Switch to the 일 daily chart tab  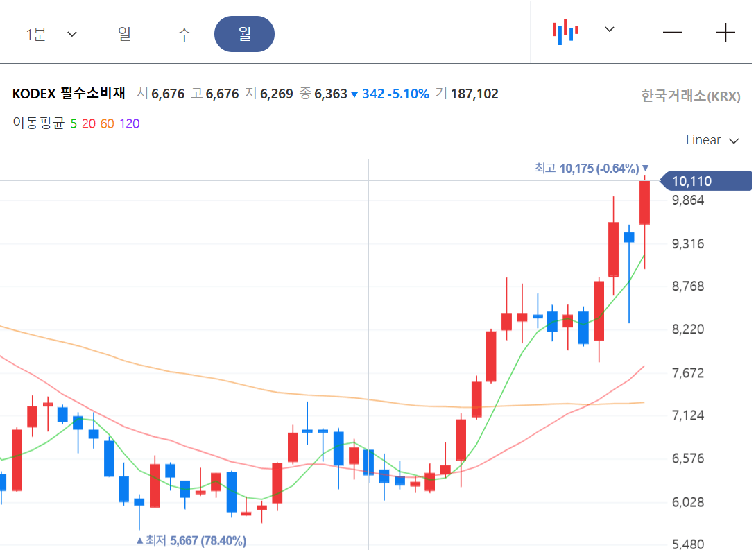point(125,33)
